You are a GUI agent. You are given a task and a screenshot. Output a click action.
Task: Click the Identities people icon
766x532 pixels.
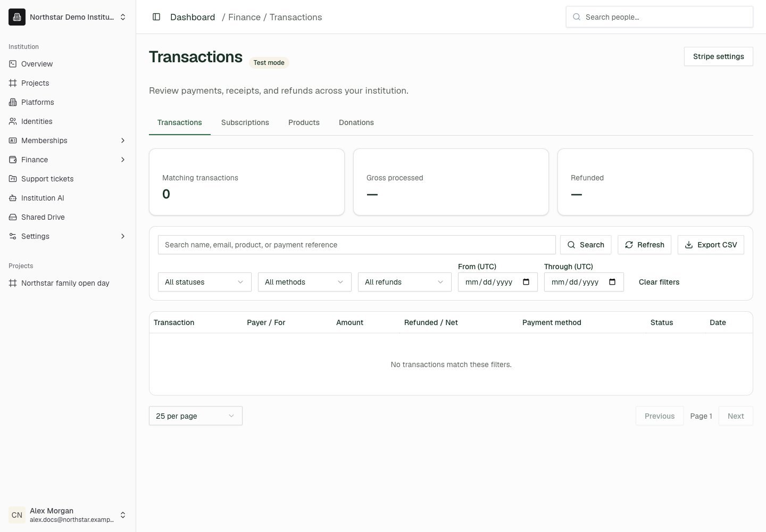(13, 121)
